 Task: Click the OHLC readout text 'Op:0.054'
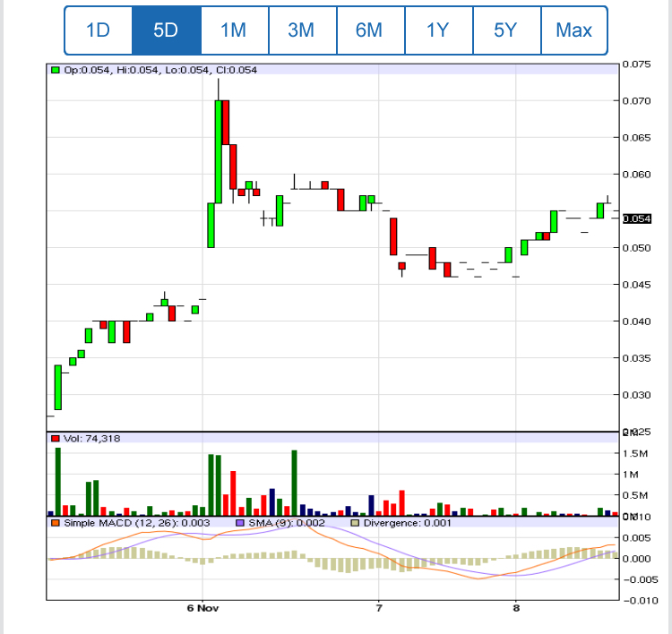point(88,70)
